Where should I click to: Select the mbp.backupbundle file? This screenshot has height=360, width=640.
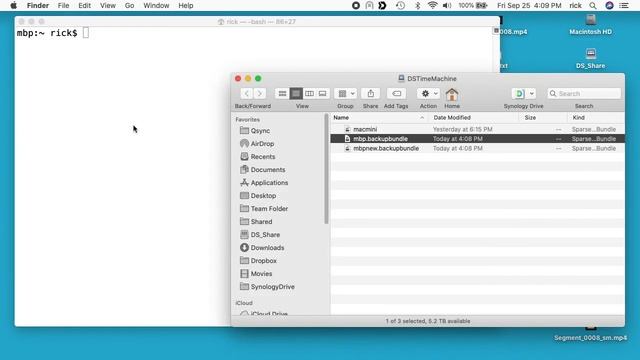click(477, 139)
